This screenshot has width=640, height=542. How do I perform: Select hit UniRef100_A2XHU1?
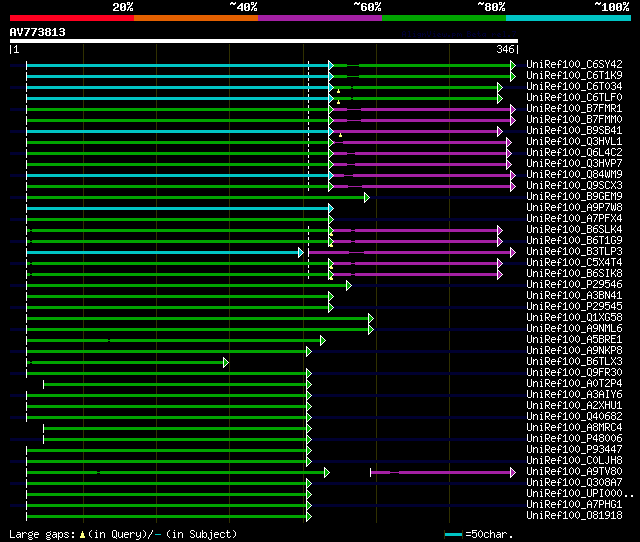coord(574,406)
